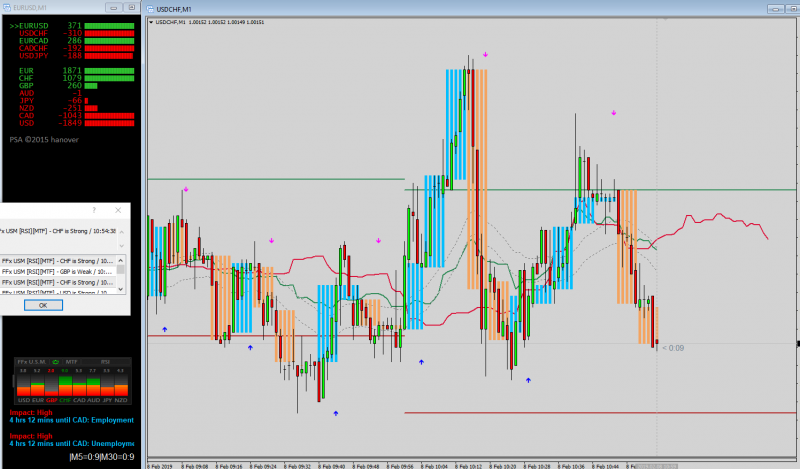Select the USDCHF row in the pair strength list
Viewport: 800px width, 469px height.
pos(71,33)
